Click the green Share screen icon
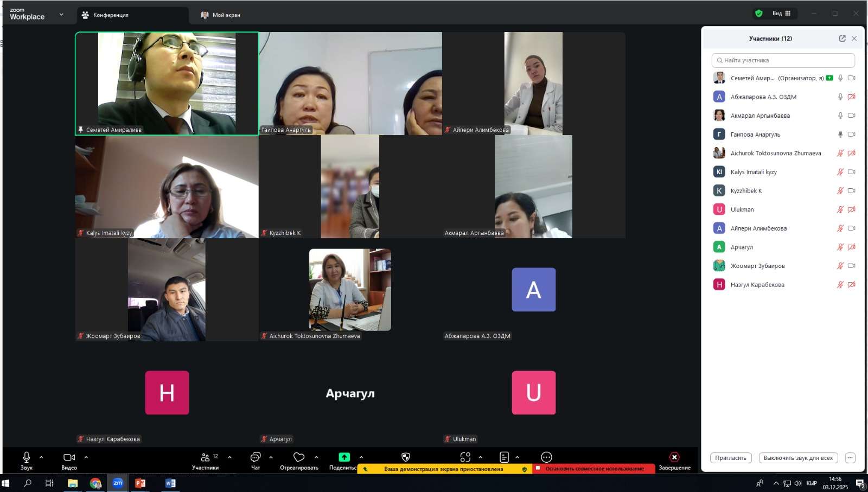Viewport: 868px width, 492px height. [344, 457]
